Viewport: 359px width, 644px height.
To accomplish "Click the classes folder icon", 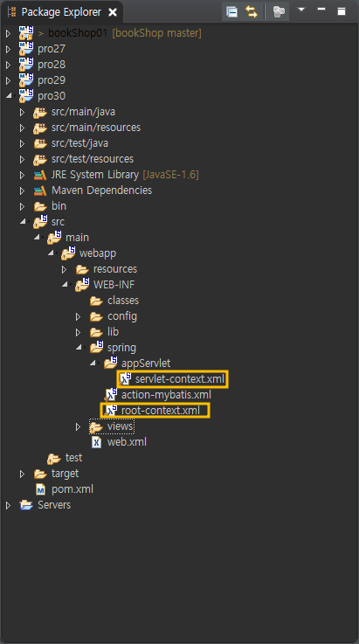I will [96, 301].
